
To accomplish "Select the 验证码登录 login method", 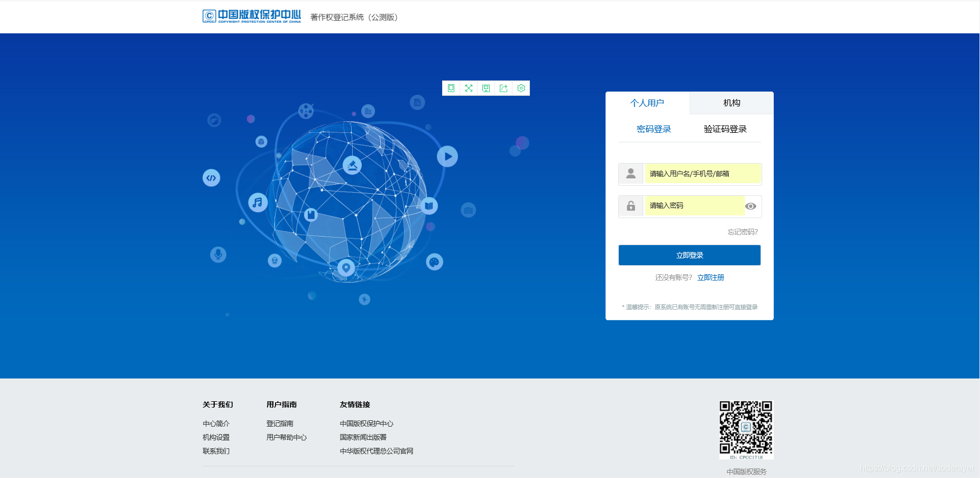I will [725, 129].
